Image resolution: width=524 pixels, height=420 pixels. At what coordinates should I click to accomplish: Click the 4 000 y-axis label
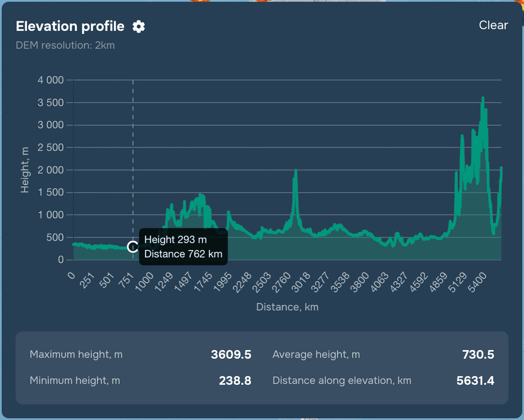coord(50,80)
